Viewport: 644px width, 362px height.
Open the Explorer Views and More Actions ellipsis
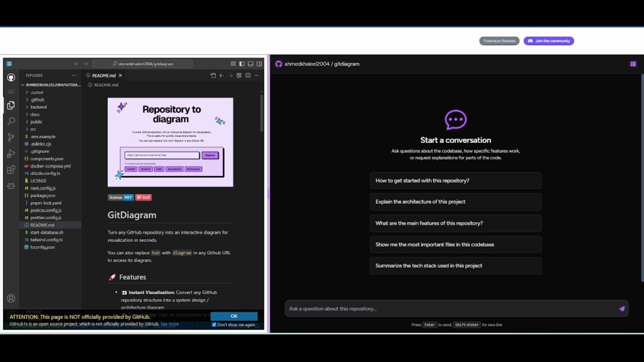(x=74, y=75)
